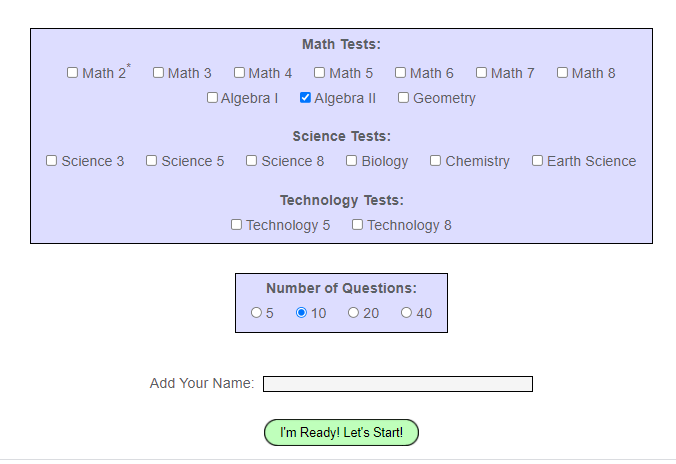This screenshot has width=676, height=464.
Task: Click the Add Your Name field
Action: click(397, 384)
